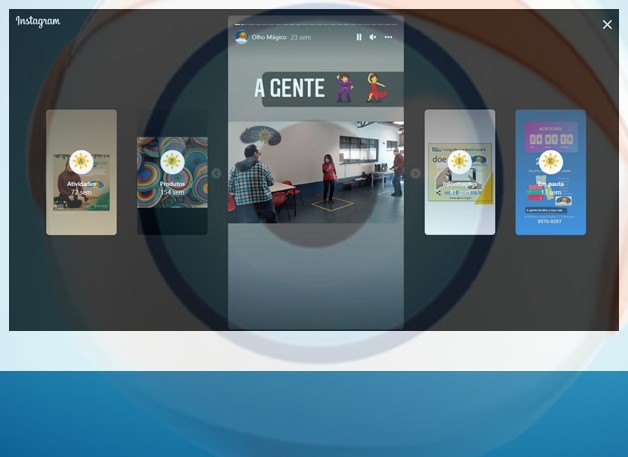The height and width of the screenshot is (457, 628).
Task: Pause the Olho Mágico story
Action: (359, 37)
